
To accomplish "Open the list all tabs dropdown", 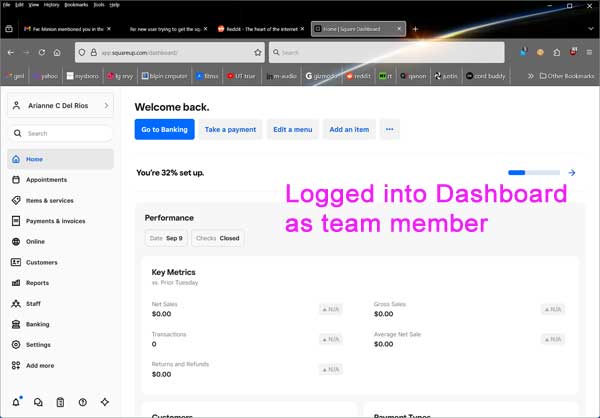I will (591, 29).
